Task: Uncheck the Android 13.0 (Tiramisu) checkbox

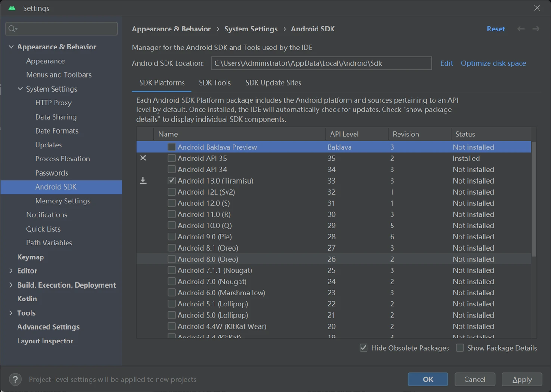Action: tap(171, 181)
